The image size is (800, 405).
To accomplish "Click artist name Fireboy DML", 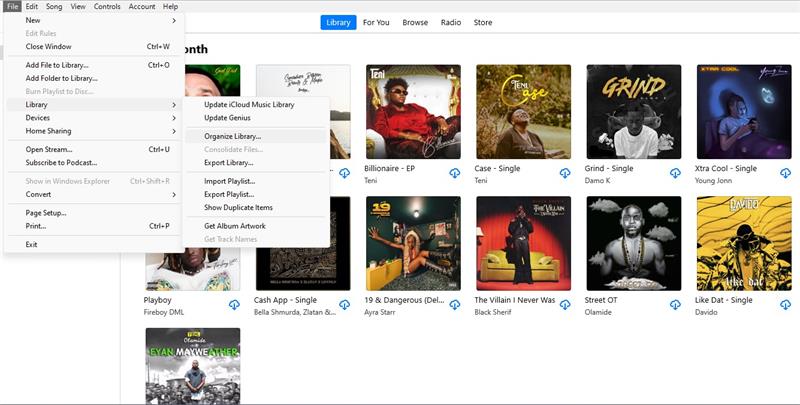I will (164, 312).
